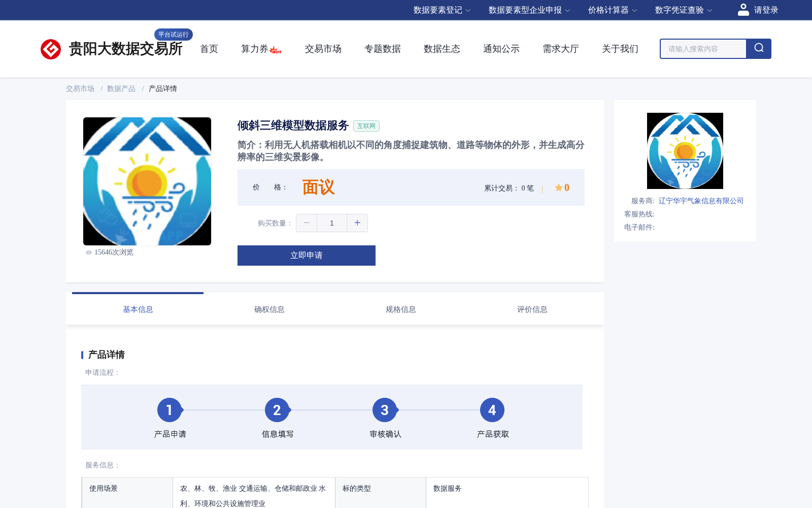Expand the 数据要素登记 dropdown
This screenshot has width=812, height=508.
point(442,10)
